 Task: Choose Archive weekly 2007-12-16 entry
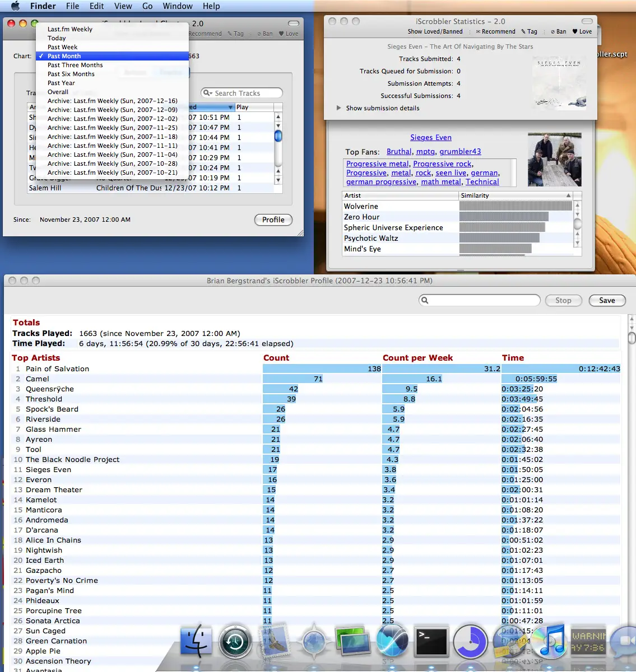point(112,101)
